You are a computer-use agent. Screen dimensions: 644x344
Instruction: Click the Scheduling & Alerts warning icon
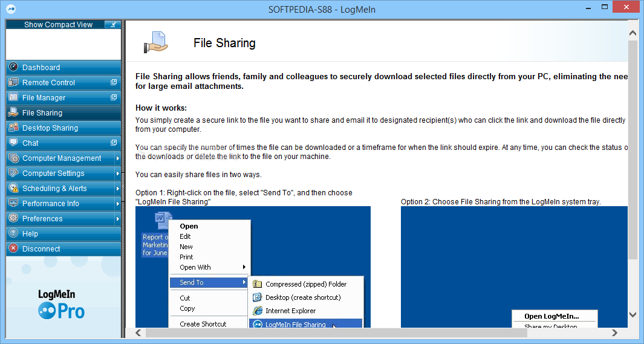13,188
